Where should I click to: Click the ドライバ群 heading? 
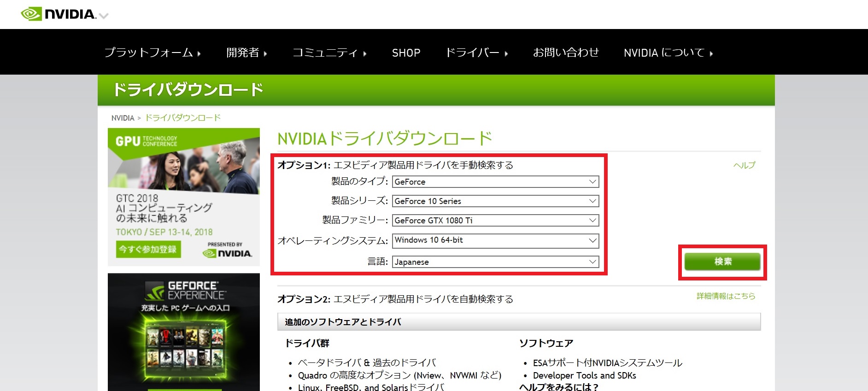307,343
